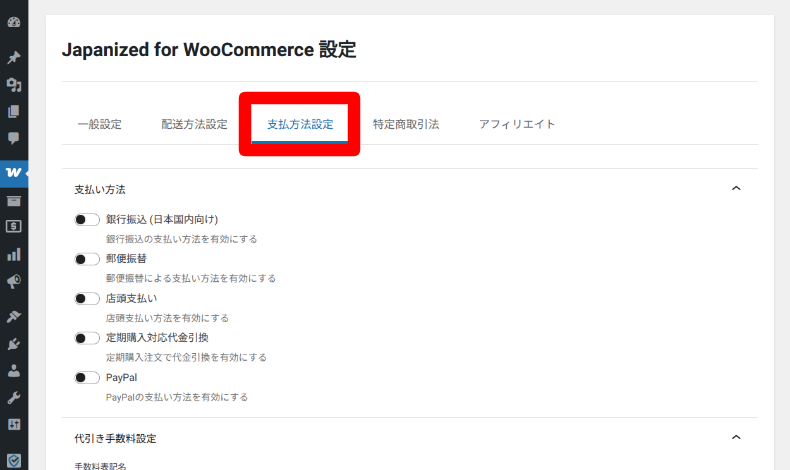Screen dimensions: 790x470
Task: Click the PayPal label text
Action: pyautogui.click(x=121, y=377)
